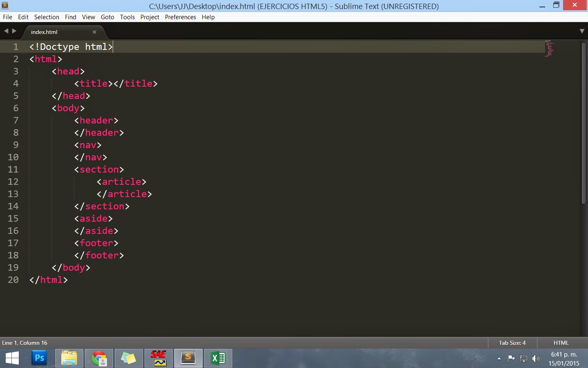Open the SAE application from the taskbar
Image resolution: width=588 pixels, height=368 pixels.
[158, 358]
